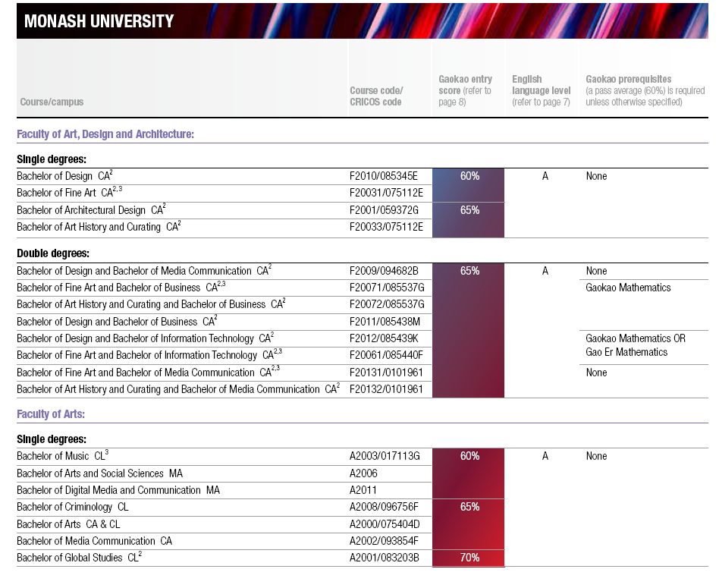
Task: Click the 70% score next to Bachelor of Global Studies
Action: [469, 558]
